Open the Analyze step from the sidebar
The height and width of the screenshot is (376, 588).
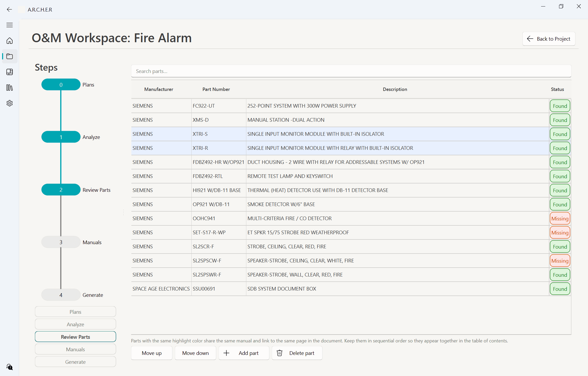pyautogui.click(x=75, y=324)
